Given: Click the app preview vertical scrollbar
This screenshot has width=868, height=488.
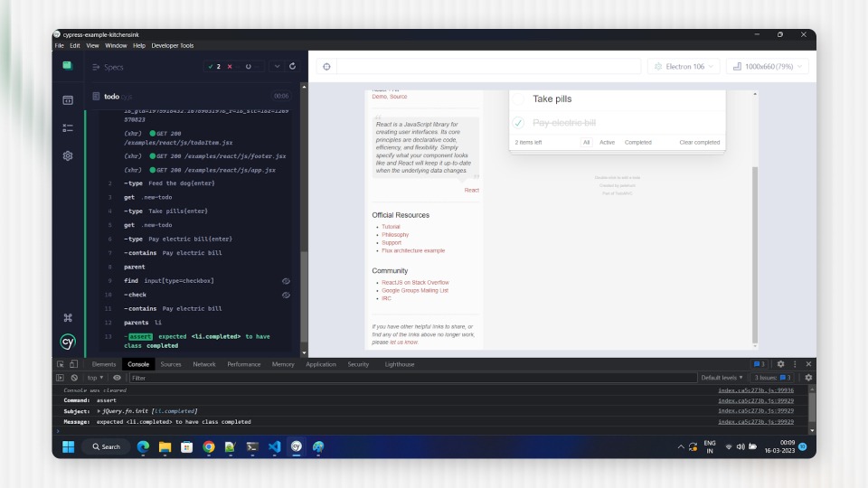Looking at the screenshot, I should click(754, 255).
